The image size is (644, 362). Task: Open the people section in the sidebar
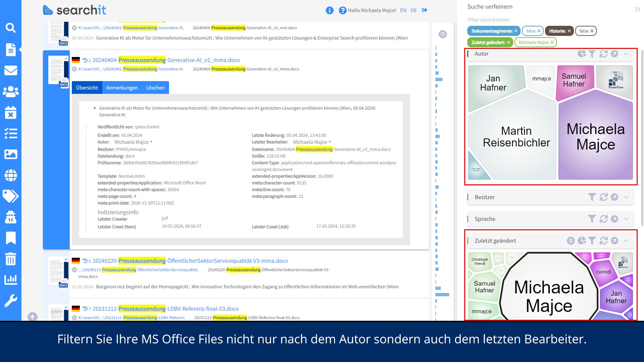coord(11,92)
